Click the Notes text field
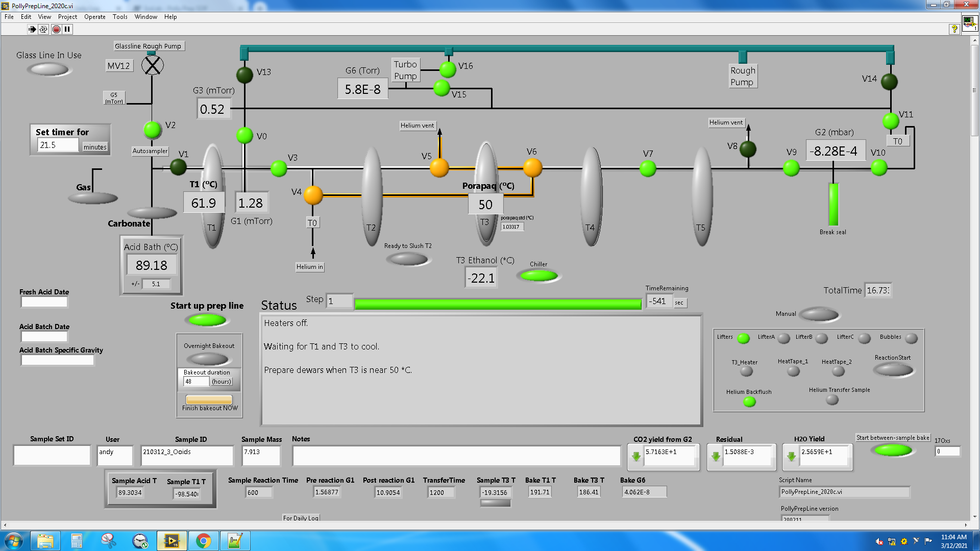Image resolution: width=980 pixels, height=551 pixels. 456,456
